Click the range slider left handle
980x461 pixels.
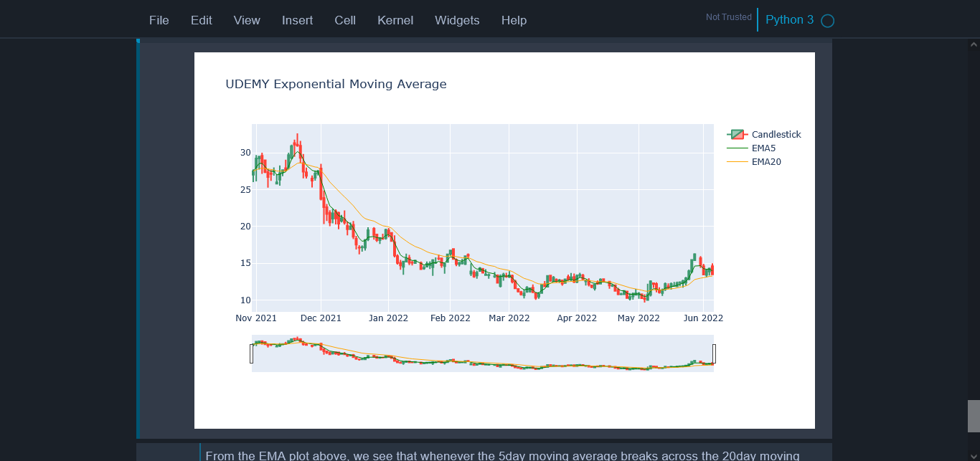pyautogui.click(x=251, y=353)
